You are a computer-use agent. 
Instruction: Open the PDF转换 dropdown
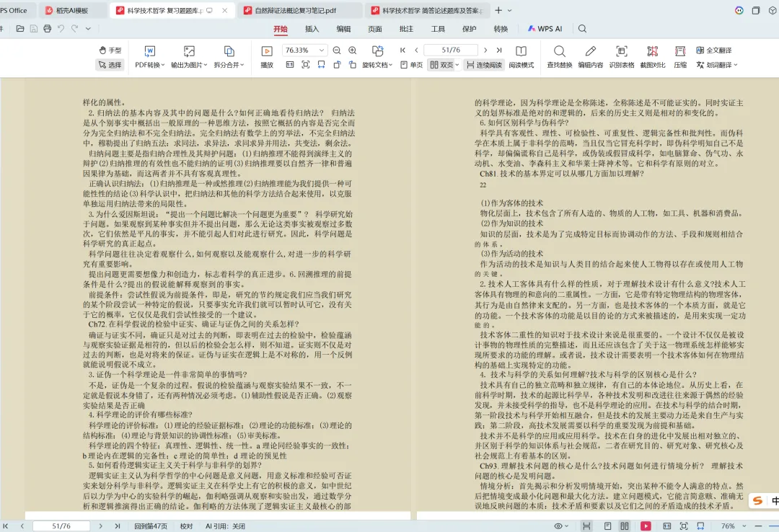click(x=149, y=57)
